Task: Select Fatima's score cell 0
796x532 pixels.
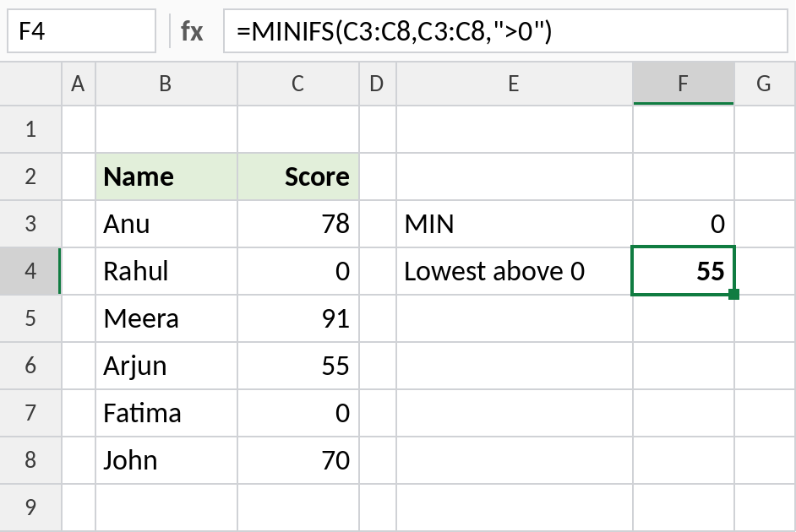Action: click(x=298, y=413)
